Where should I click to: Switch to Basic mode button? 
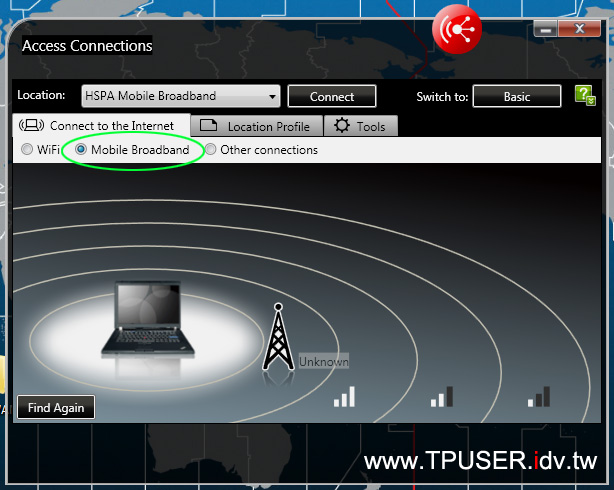coord(517,96)
